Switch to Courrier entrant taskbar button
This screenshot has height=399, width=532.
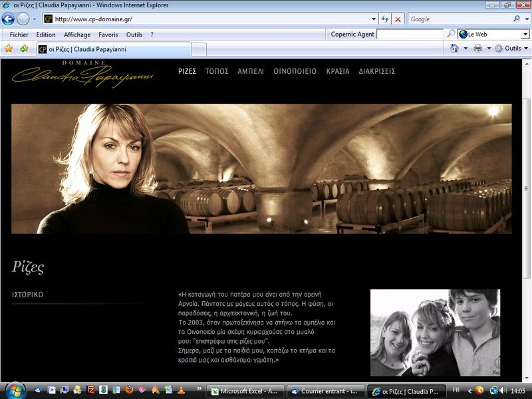[326, 391]
